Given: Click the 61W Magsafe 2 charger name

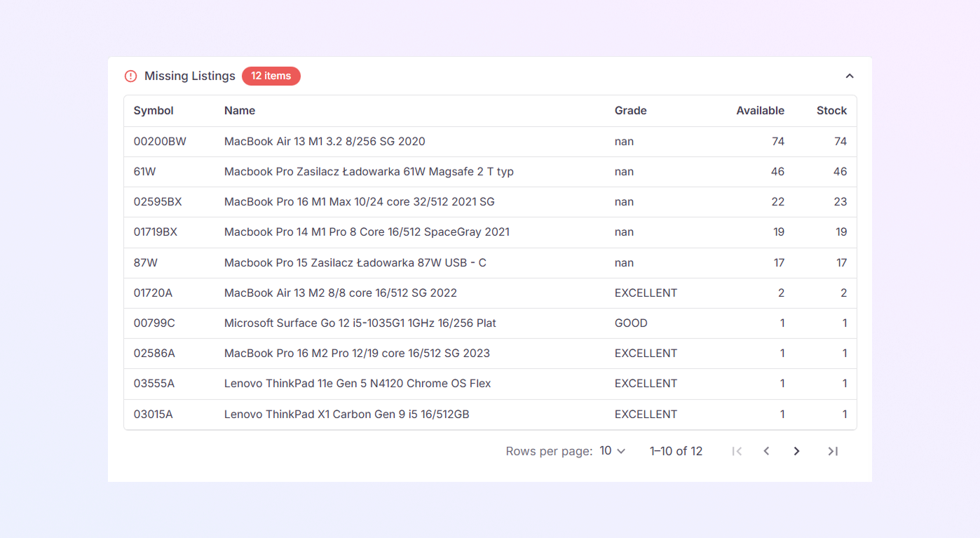Looking at the screenshot, I should pyautogui.click(x=369, y=172).
